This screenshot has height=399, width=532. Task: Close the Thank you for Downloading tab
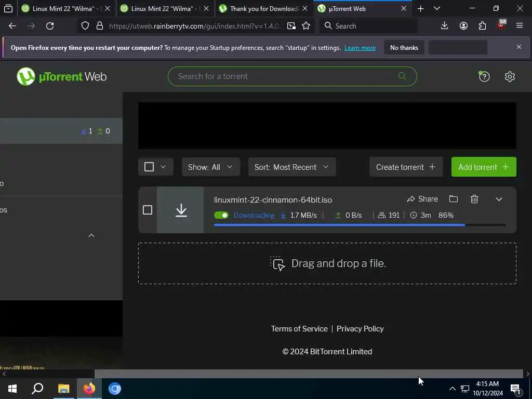[304, 8]
